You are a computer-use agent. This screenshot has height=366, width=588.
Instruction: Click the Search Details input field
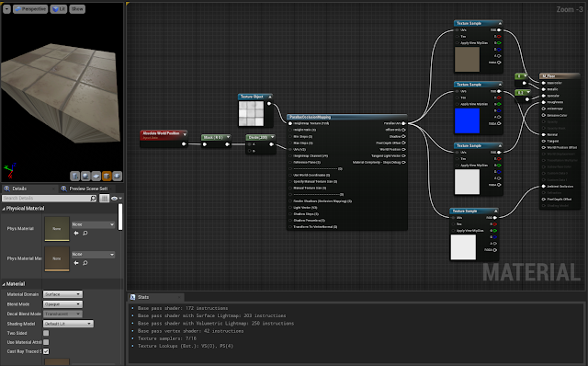point(46,199)
